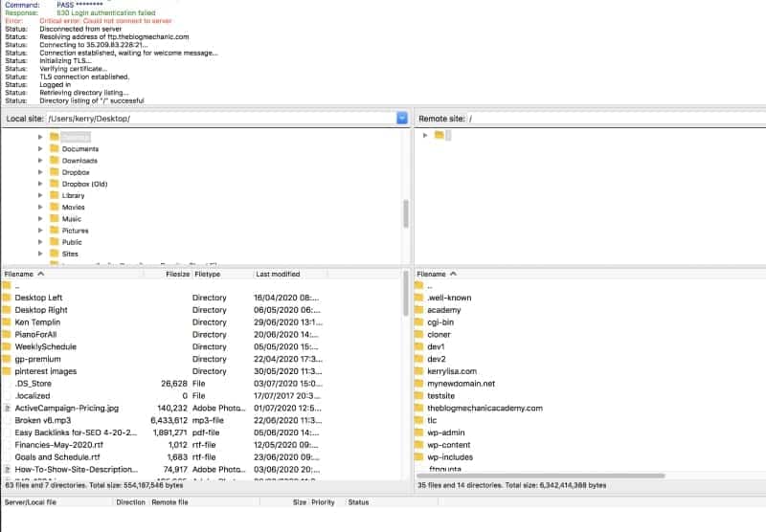The width and height of the screenshot is (766, 532).
Task: Click the ActiveCampaign-Pricing.jpg file icon
Action: [8, 408]
